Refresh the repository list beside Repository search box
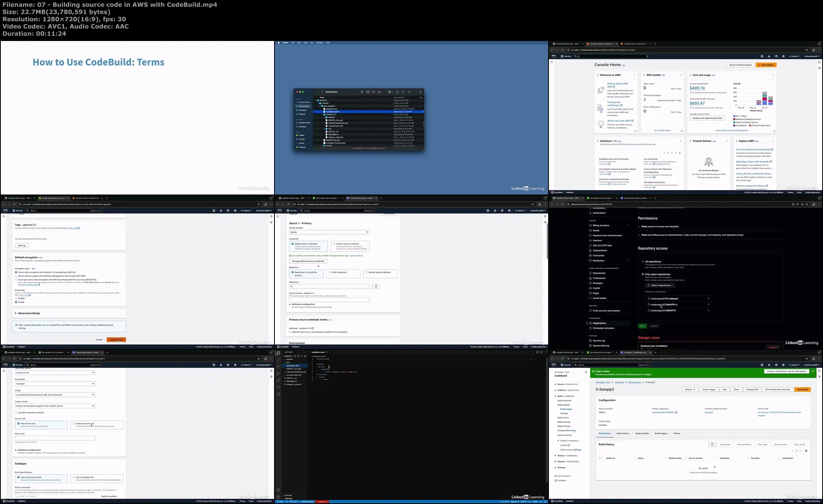823x504 pixels. (x=376, y=287)
